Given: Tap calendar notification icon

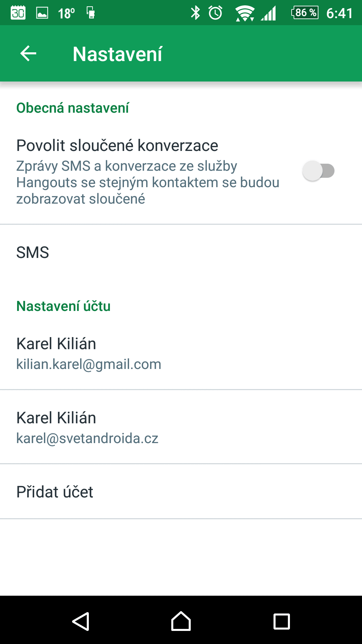Looking at the screenshot, I should click(18, 13).
